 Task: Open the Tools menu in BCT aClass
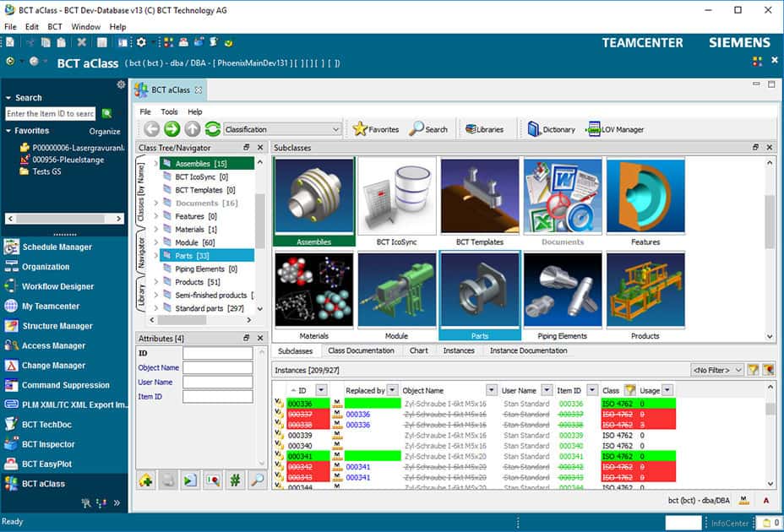point(169,111)
